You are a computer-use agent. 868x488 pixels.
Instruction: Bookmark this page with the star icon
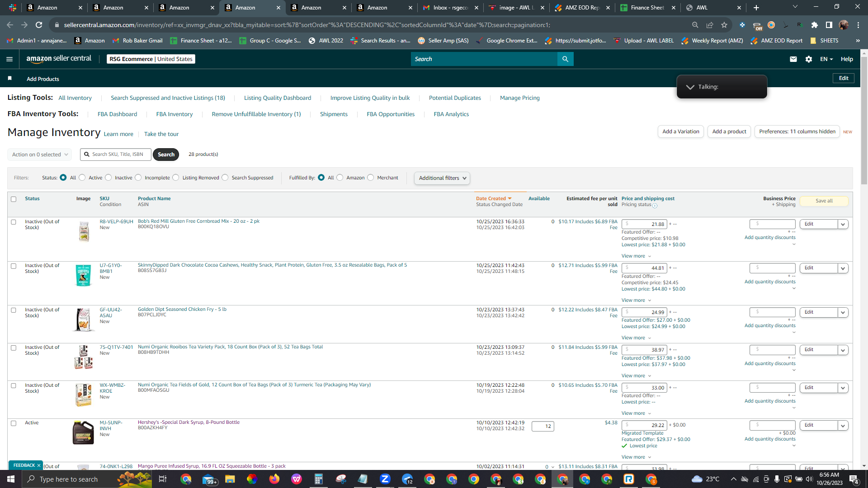[724, 25]
